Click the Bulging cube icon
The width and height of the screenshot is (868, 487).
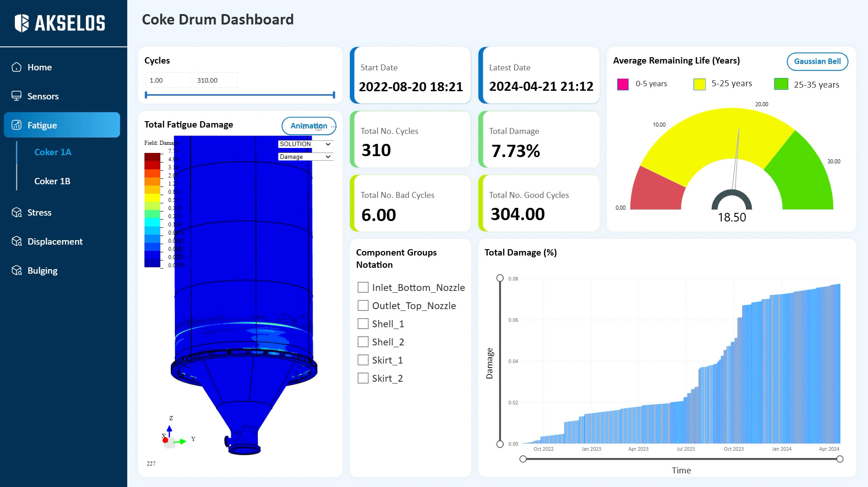pyautogui.click(x=17, y=271)
